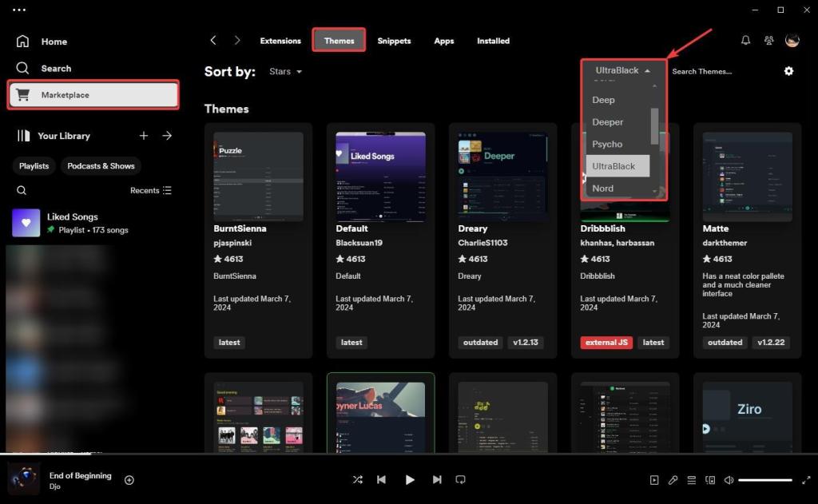Viewport: 818px width, 504px height.
Task: Adjust the volume slider
Action: [x=765, y=480]
